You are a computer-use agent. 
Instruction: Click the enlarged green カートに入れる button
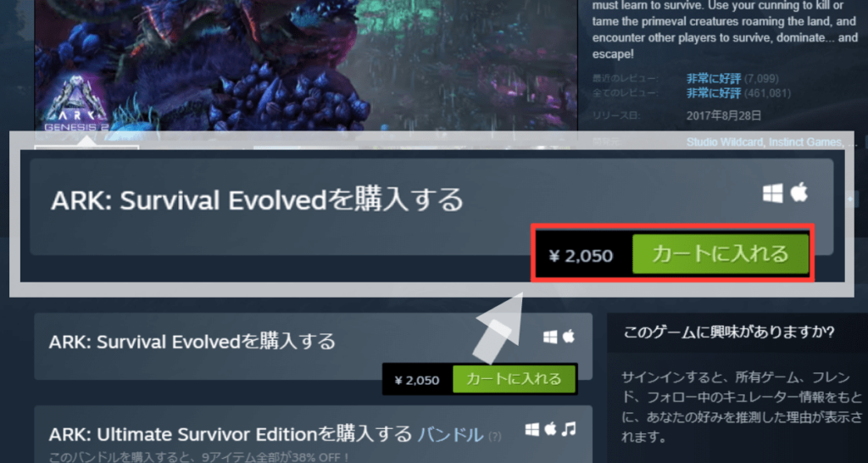click(721, 254)
